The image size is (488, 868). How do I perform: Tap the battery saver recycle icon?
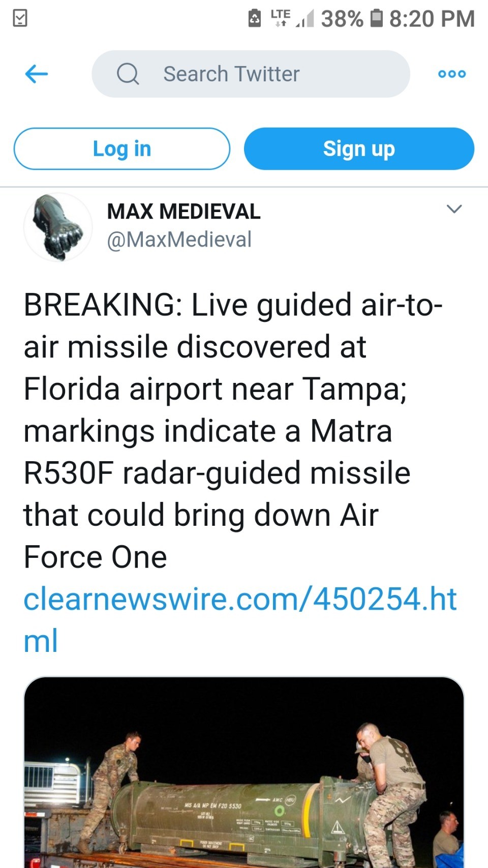pos(254,19)
